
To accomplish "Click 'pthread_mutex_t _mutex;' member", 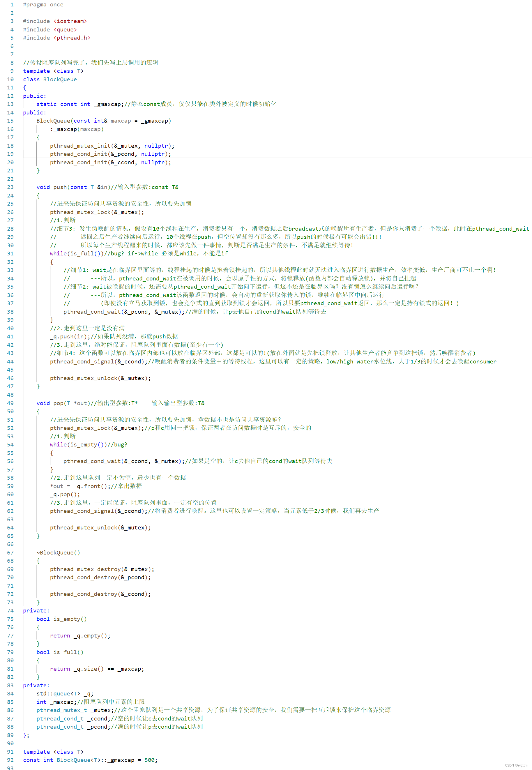I will point(75,710).
